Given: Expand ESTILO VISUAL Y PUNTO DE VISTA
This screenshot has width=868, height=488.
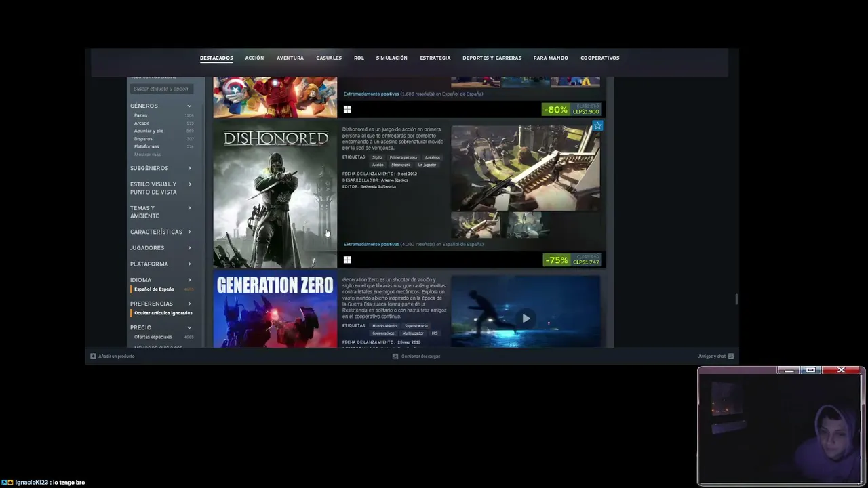Looking at the screenshot, I should pyautogui.click(x=189, y=184).
